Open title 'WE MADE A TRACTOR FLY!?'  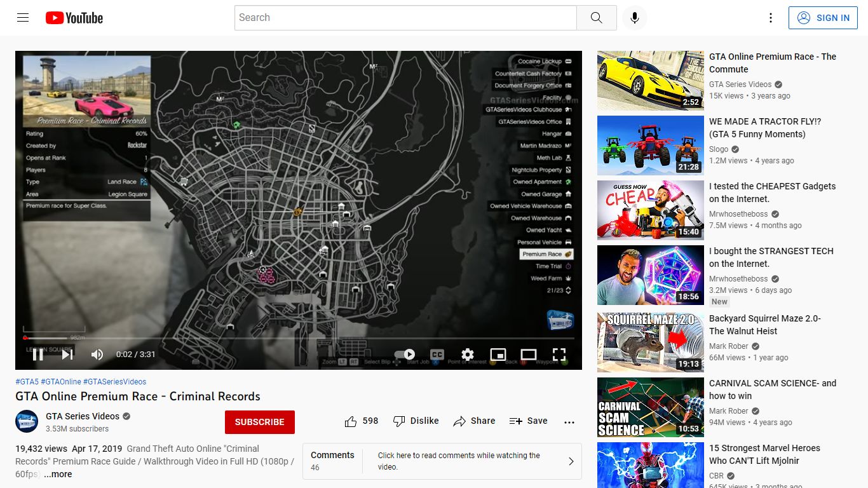(x=765, y=128)
